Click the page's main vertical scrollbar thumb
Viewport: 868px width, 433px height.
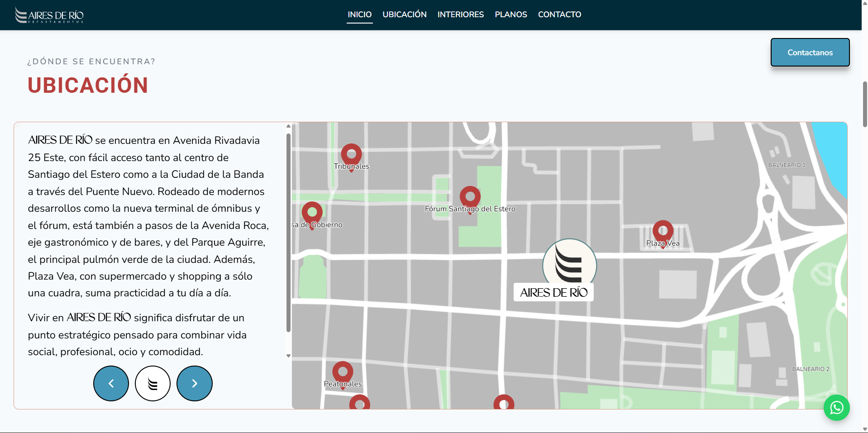pyautogui.click(x=865, y=104)
